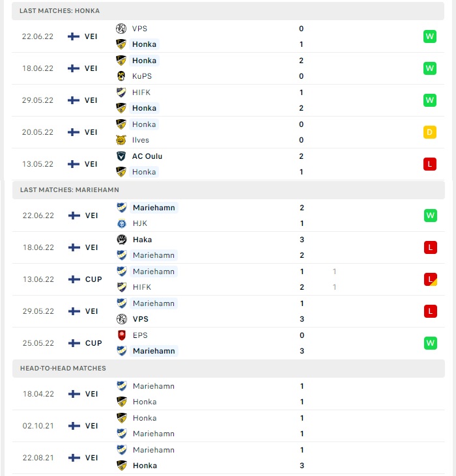Select the Head-to-Head Matches header
Viewport: 456px width, 476px height.
click(x=229, y=369)
